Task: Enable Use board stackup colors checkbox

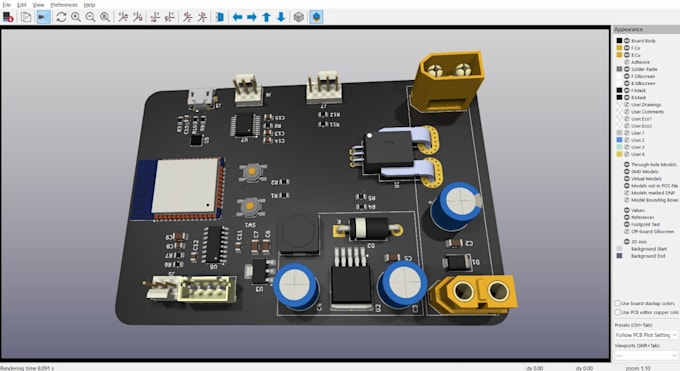Action: click(618, 303)
